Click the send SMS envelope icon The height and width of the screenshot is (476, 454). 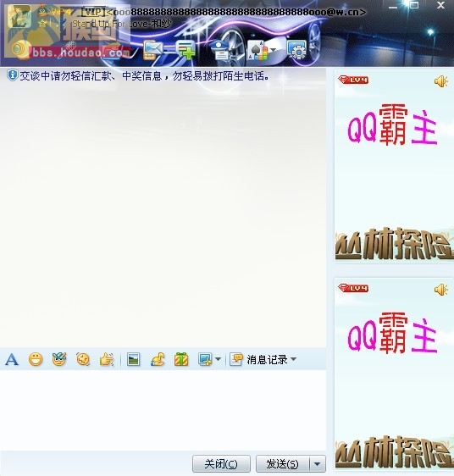point(153,50)
